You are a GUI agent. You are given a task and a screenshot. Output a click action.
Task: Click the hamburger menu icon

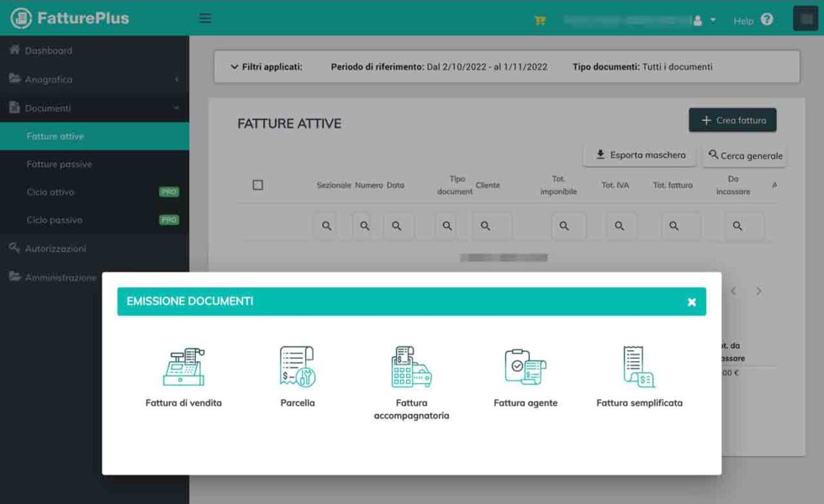204,18
